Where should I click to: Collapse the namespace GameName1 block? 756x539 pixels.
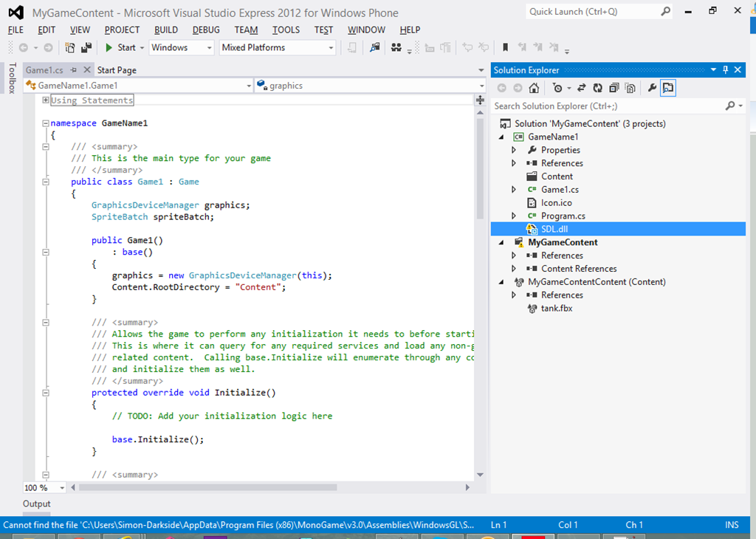(45, 123)
